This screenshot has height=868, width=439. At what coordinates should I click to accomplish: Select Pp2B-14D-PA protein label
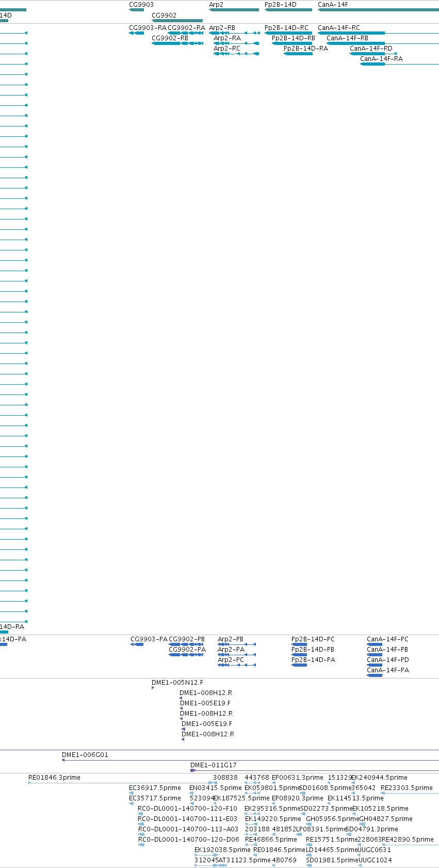313,660
